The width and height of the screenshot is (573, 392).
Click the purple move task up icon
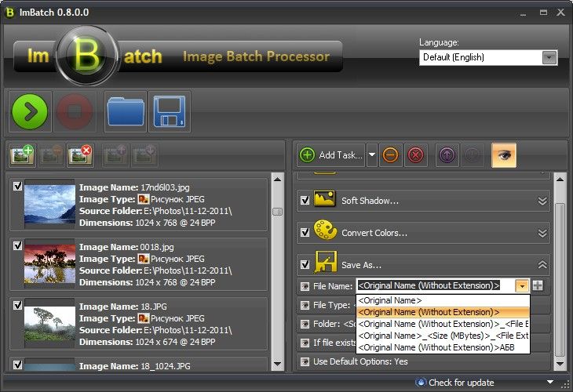[x=447, y=155]
